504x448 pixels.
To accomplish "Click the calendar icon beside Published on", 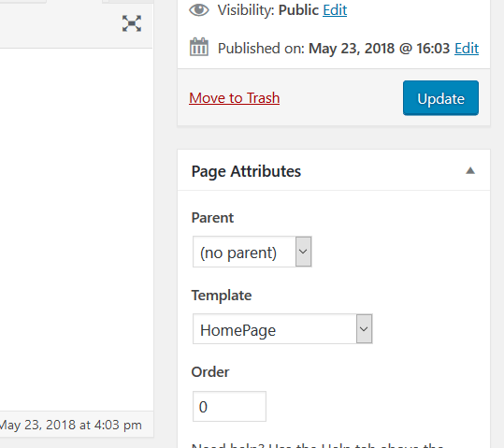I will 199,48.
